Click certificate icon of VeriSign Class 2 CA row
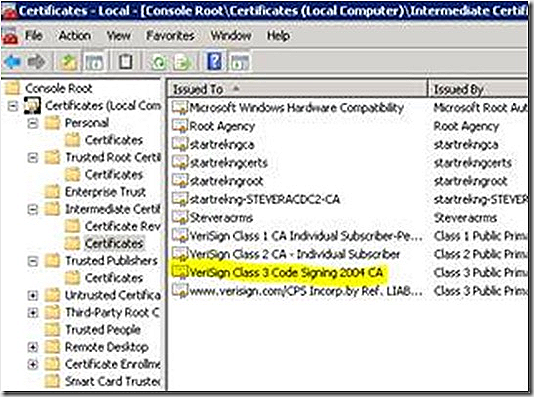 (x=180, y=254)
